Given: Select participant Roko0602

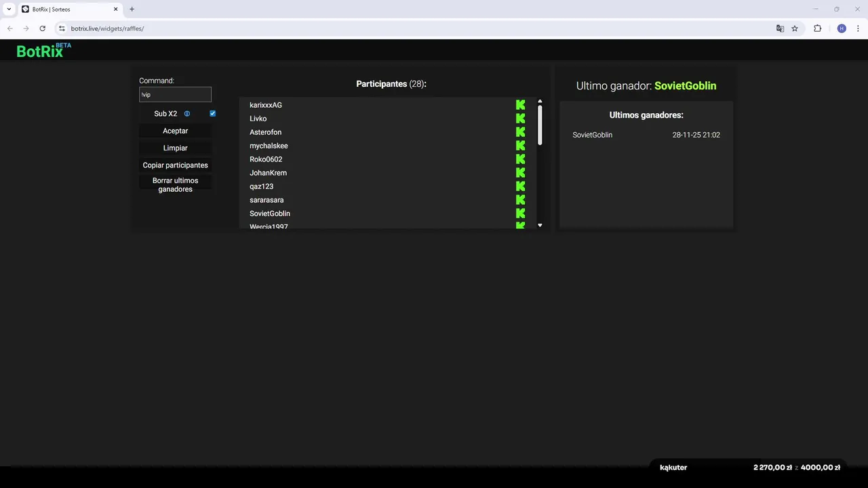Looking at the screenshot, I should 266,159.
